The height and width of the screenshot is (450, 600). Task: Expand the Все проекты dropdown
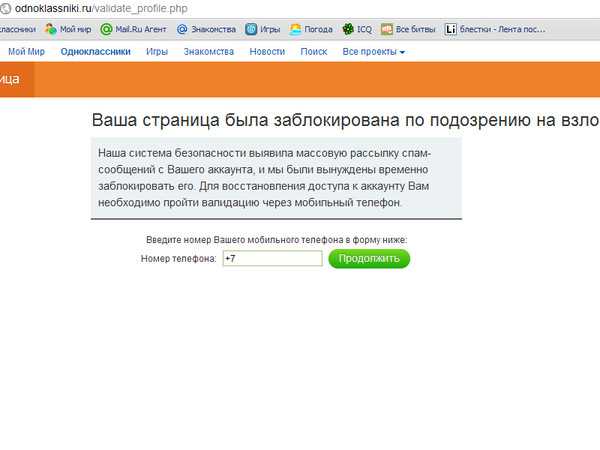373,52
